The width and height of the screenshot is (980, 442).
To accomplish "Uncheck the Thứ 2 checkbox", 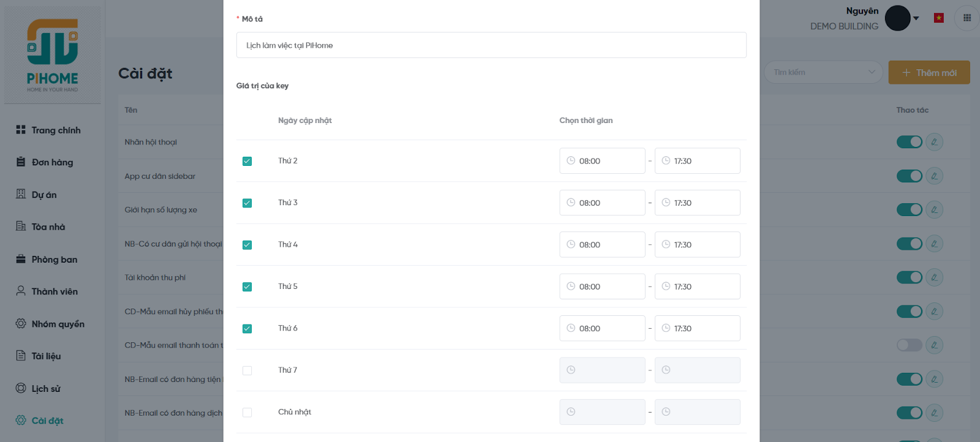I will [x=247, y=162].
